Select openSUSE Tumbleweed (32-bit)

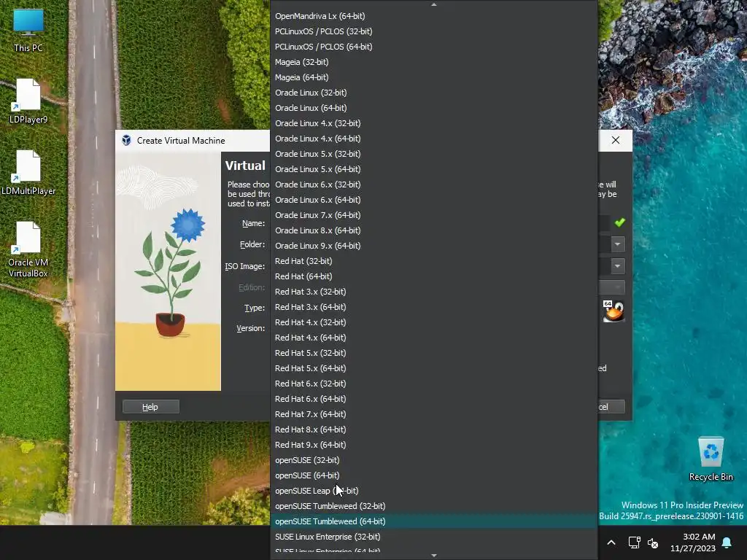tap(433, 506)
